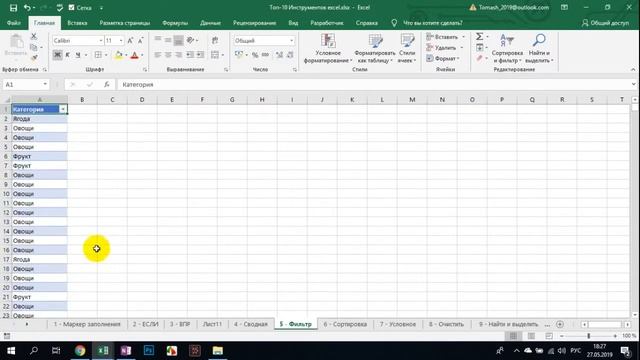
Task: Click the Fill down icon
Action: click(480, 48)
